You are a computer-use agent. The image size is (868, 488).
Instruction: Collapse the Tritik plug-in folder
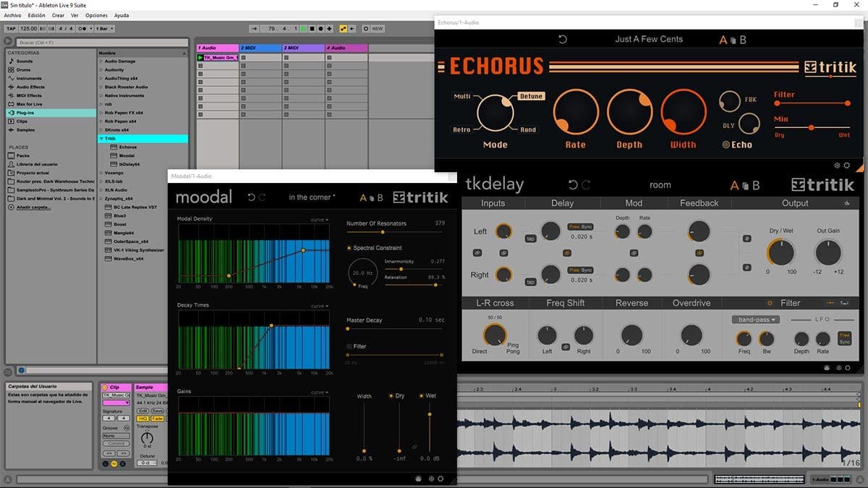tap(101, 138)
